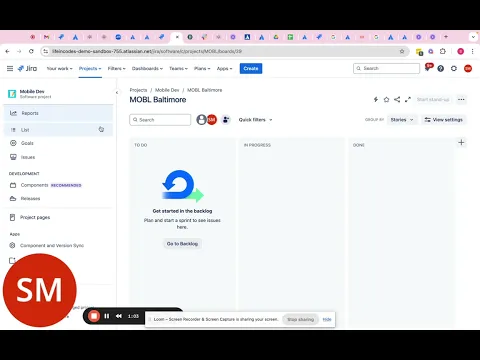
Task: Open the Jira app switcher menu icon
Action: click(10, 68)
